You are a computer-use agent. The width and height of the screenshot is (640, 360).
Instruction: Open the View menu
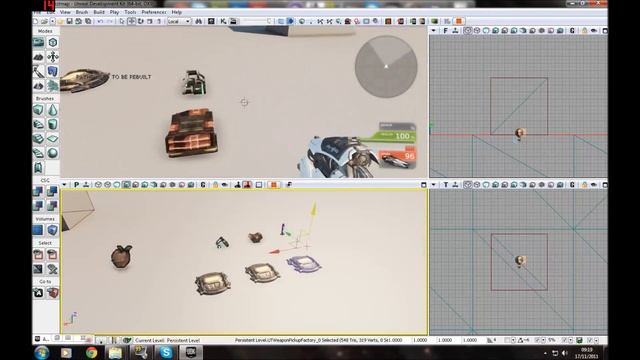pyautogui.click(x=65, y=12)
